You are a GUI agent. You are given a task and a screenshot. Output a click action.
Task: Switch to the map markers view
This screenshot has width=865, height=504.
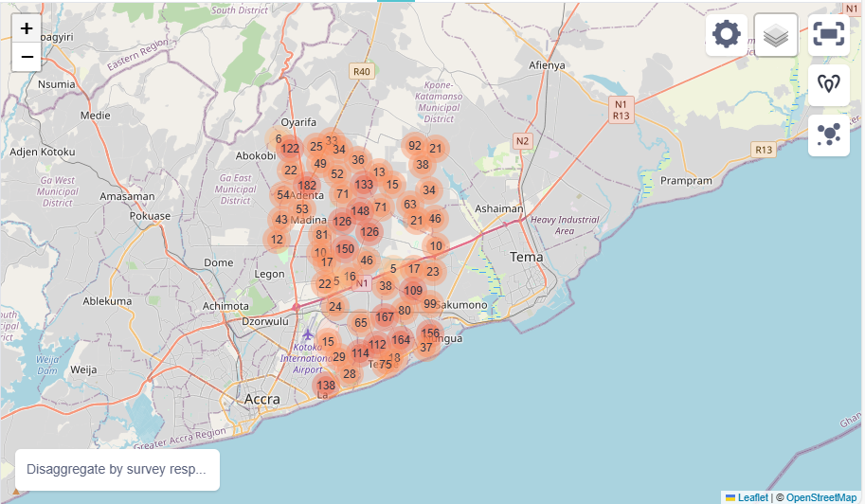[828, 85]
